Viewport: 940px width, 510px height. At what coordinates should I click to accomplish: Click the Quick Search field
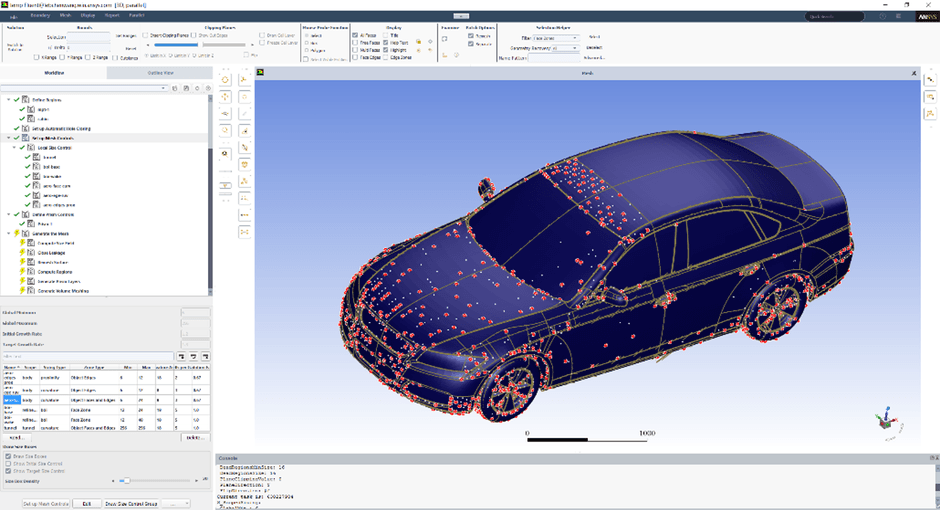pyautogui.click(x=836, y=16)
